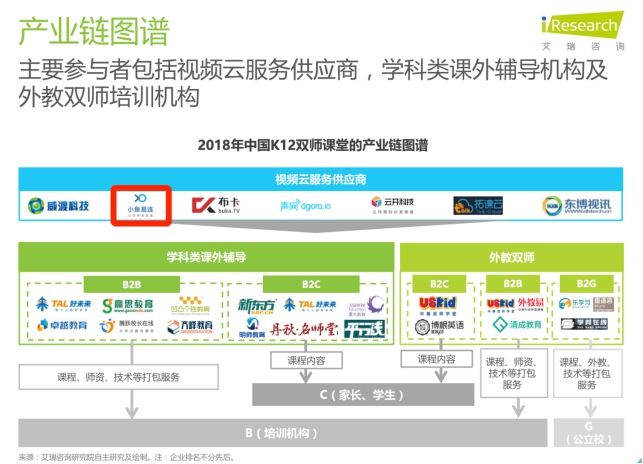Select the 清成教育 logo
The height and width of the screenshot is (464, 643).
click(517, 325)
